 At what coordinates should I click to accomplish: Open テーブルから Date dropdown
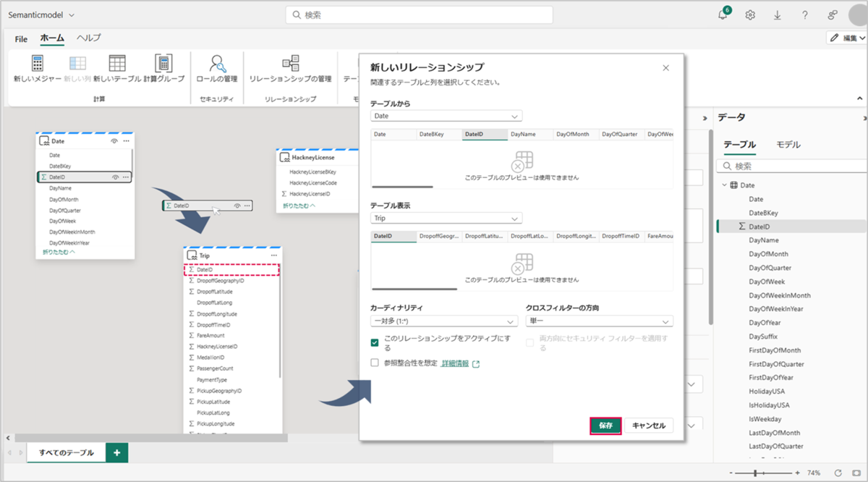(x=446, y=116)
